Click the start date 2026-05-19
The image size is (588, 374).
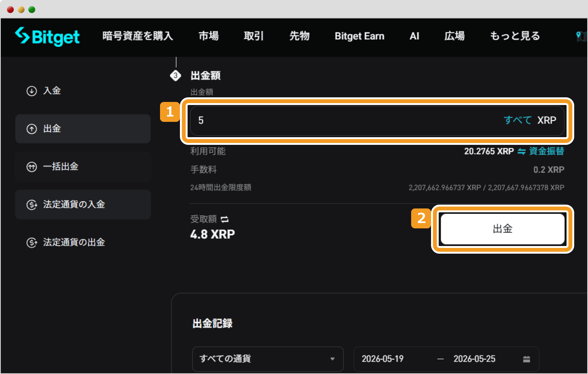pyautogui.click(x=382, y=359)
